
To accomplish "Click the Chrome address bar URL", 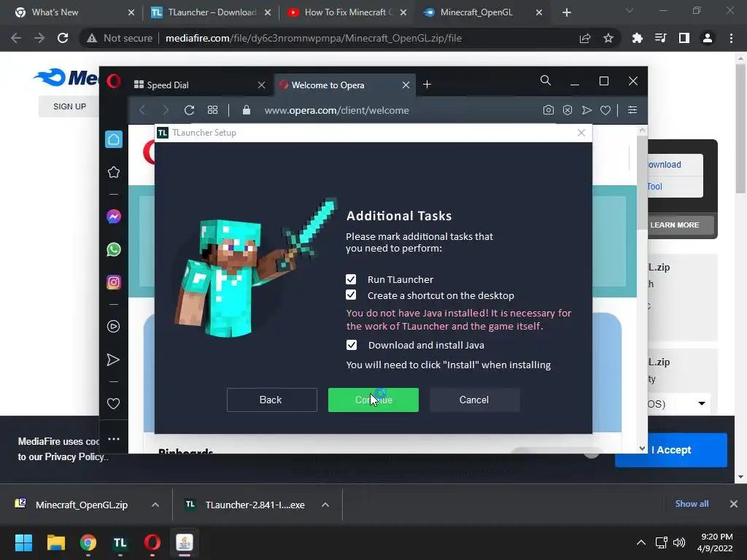I will tap(314, 38).
